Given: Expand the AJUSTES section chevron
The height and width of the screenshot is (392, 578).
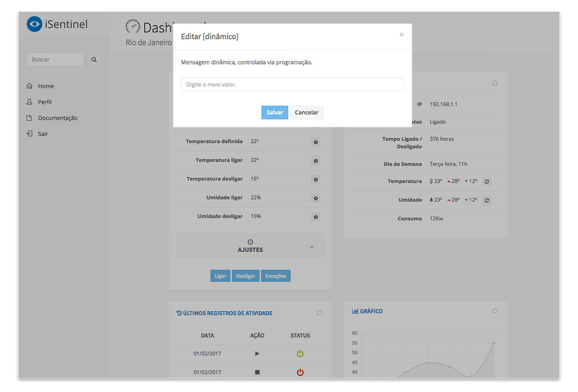Looking at the screenshot, I should tap(312, 247).
